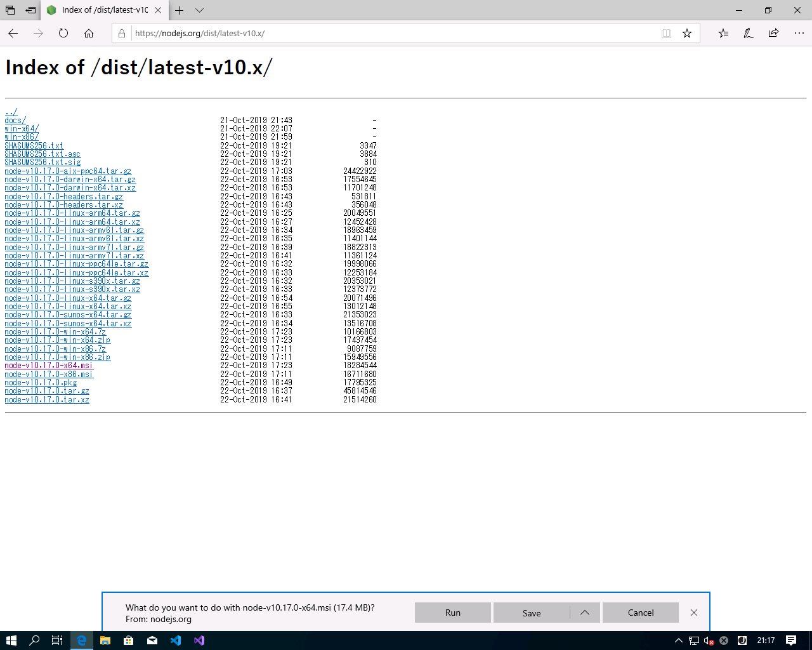Set tabs aside icon

pos(30,10)
